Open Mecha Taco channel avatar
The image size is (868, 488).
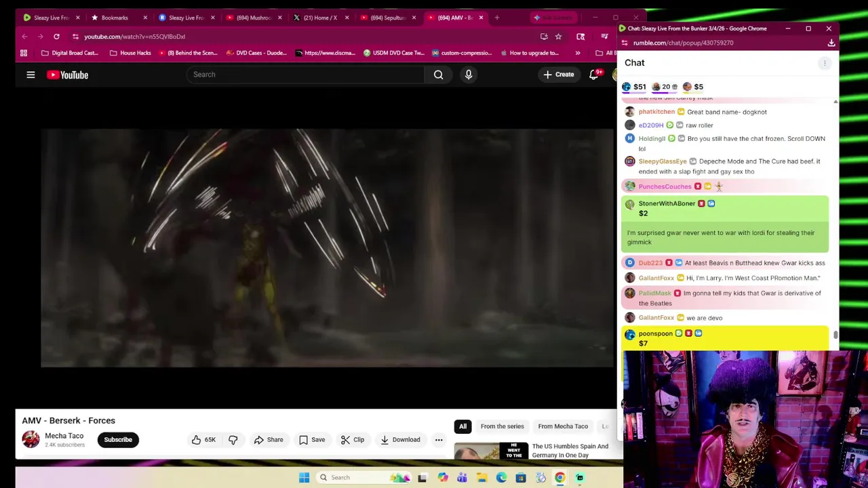pyautogui.click(x=31, y=439)
